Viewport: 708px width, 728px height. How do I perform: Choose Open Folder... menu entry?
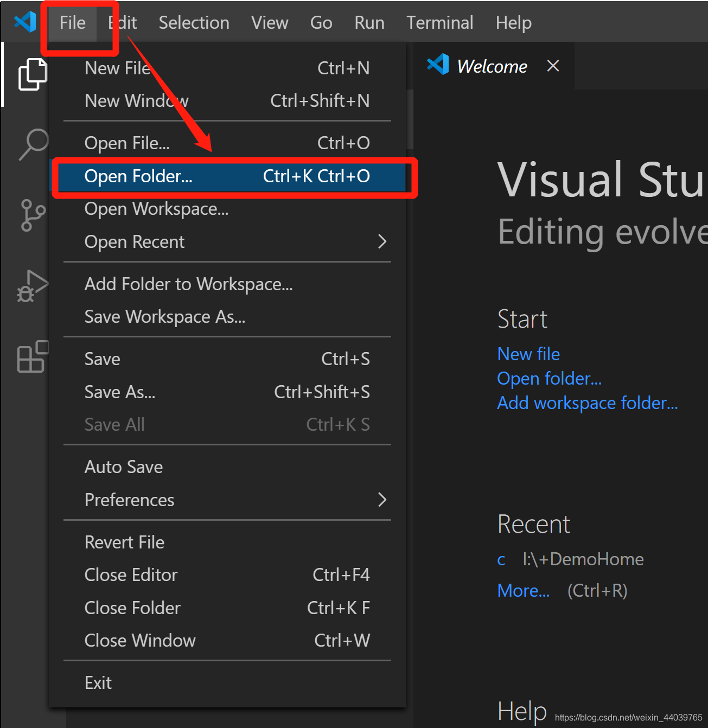click(227, 176)
